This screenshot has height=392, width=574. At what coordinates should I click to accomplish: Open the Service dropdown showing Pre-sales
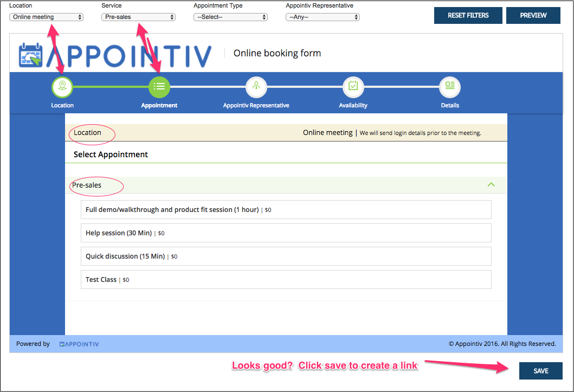pyautogui.click(x=138, y=17)
